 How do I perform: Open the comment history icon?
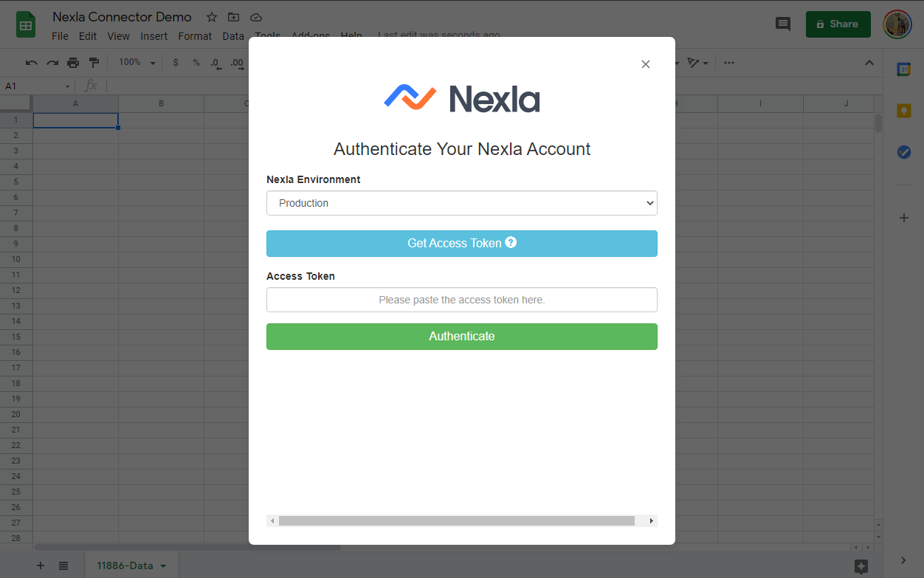point(783,24)
